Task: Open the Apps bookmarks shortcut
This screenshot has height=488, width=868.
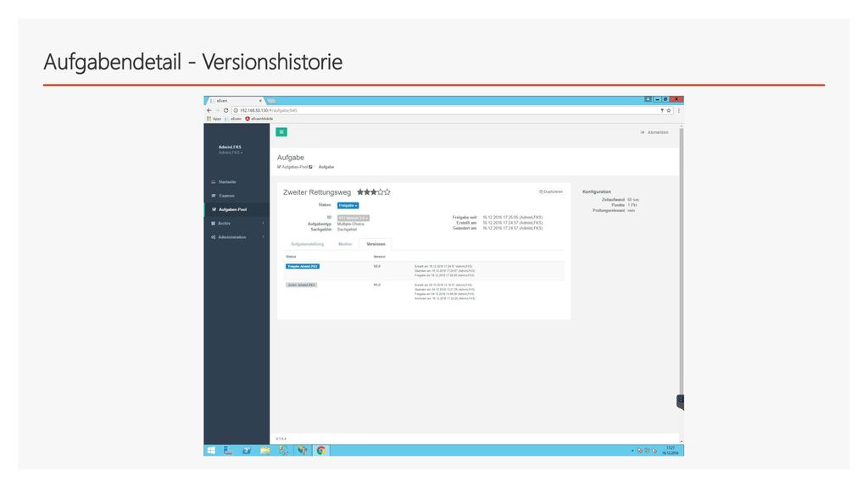Action: pyautogui.click(x=214, y=119)
